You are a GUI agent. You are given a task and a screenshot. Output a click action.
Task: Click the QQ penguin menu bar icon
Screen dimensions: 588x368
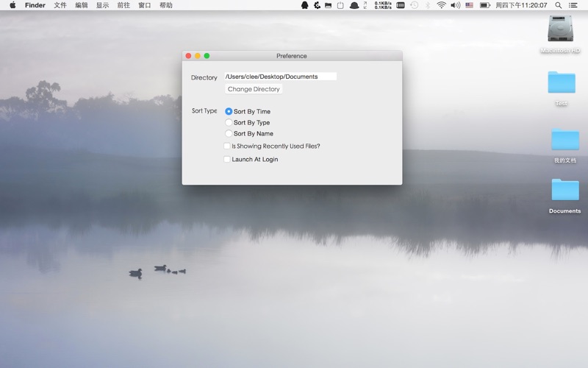pyautogui.click(x=305, y=5)
